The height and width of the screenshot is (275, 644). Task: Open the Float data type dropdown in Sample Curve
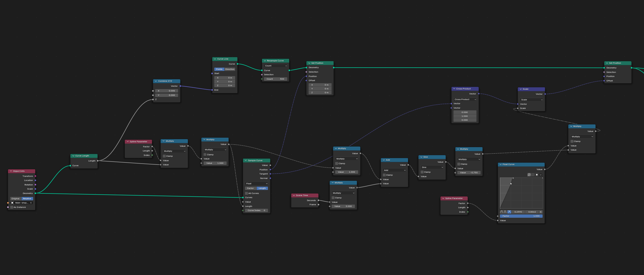coord(257,183)
